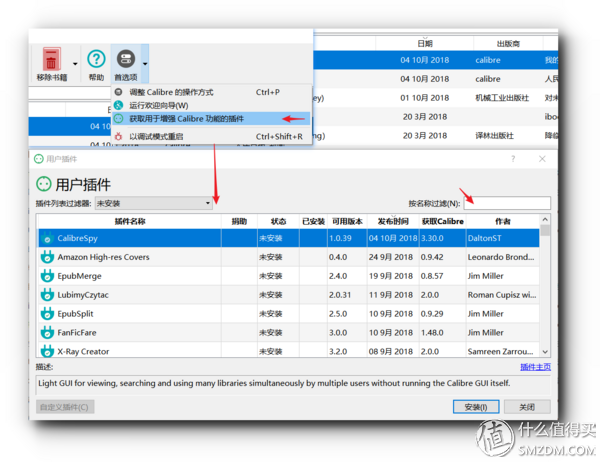Click plug icon of EpubMerge
Viewport: 600px width, 462px height.
[47, 276]
